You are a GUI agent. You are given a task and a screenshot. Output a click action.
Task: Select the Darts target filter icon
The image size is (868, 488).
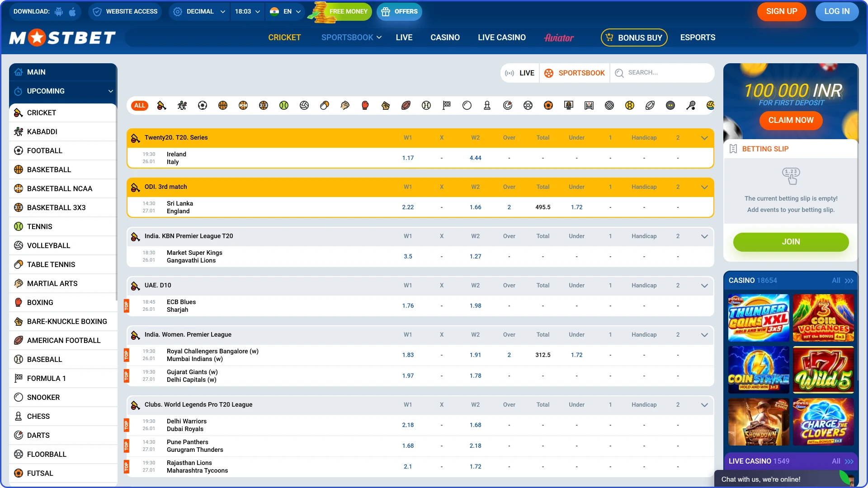507,105
